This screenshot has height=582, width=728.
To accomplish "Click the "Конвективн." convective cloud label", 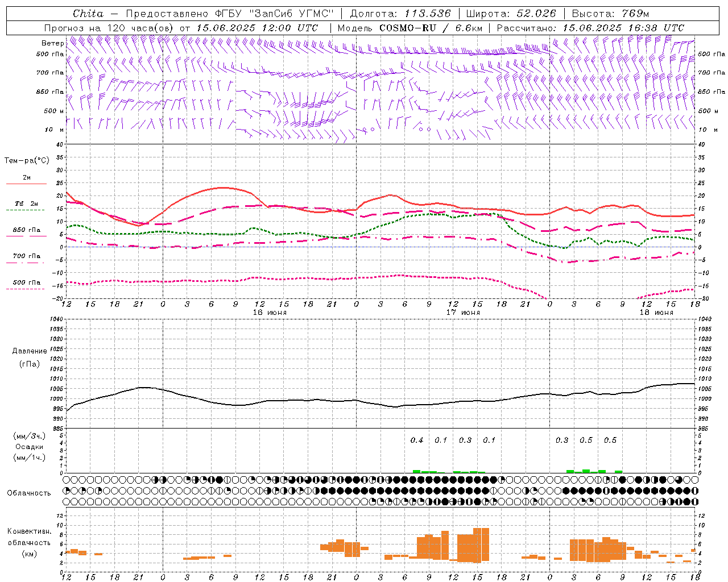I will (30, 531).
